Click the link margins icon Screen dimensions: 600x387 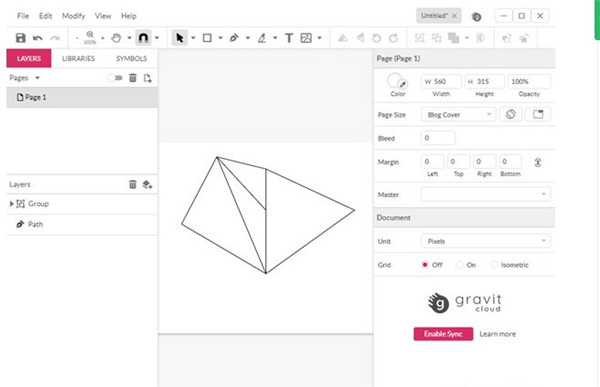[538, 162]
